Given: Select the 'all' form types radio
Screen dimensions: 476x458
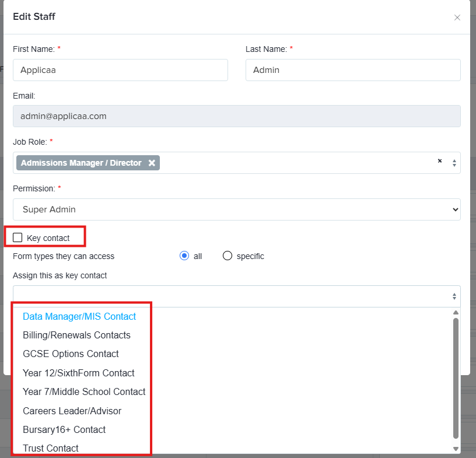Looking at the screenshot, I should (x=184, y=256).
